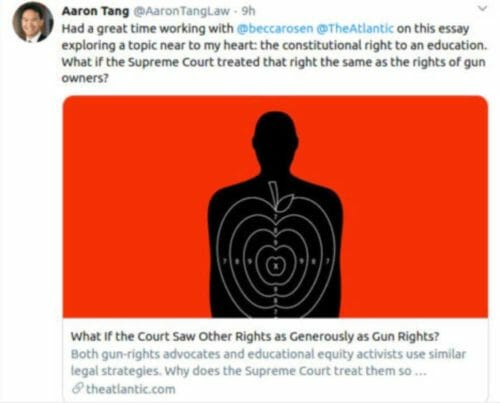
Task: Click the apple bullseye center in the image
Action: [x=275, y=266]
